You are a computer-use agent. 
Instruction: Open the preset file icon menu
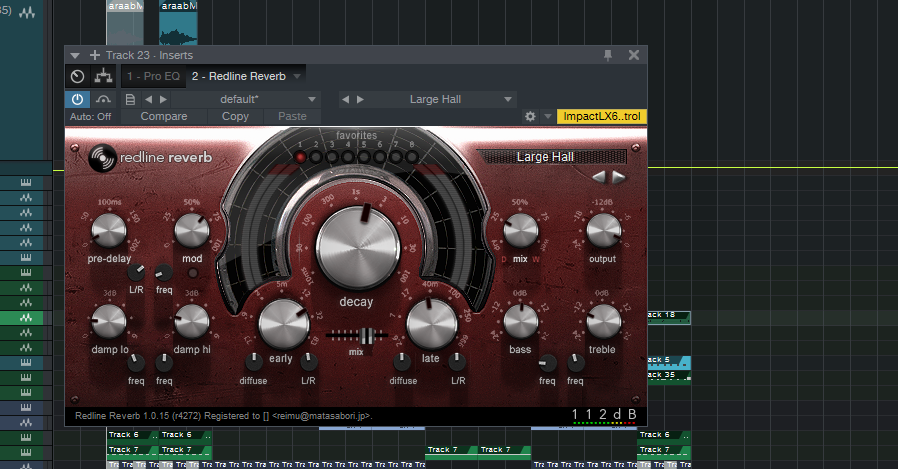[130, 99]
